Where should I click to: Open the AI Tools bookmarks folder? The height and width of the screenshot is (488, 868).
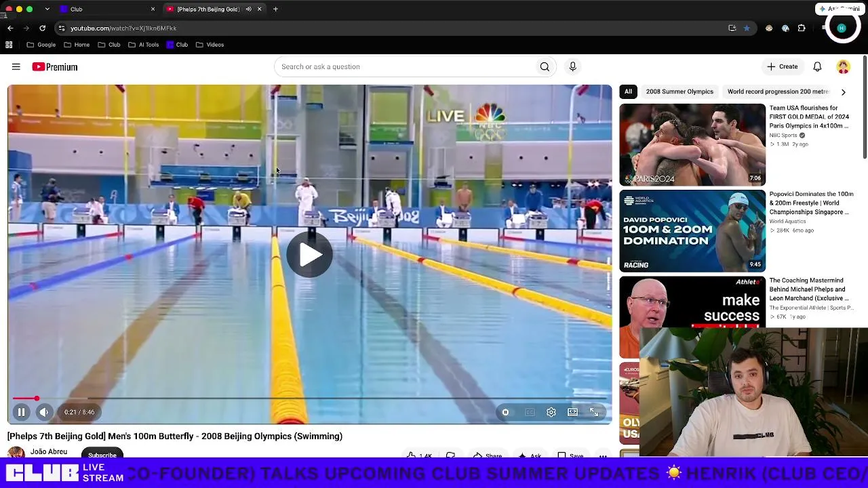pyautogui.click(x=143, y=45)
